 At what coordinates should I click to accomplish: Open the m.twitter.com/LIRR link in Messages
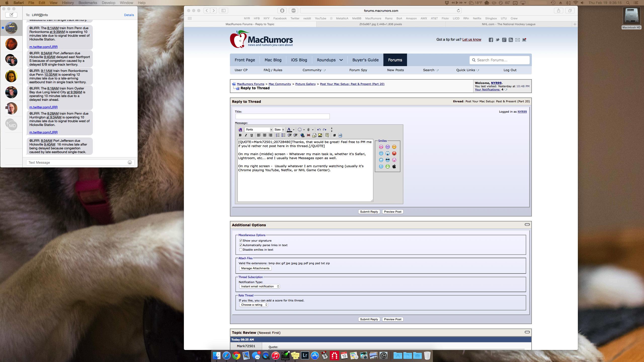(x=43, y=47)
